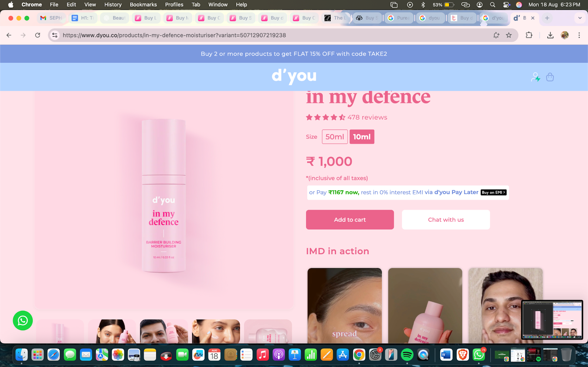Screen dimensions: 588x367
Task: Bookmark this page with the star icon
Action: click(509, 35)
